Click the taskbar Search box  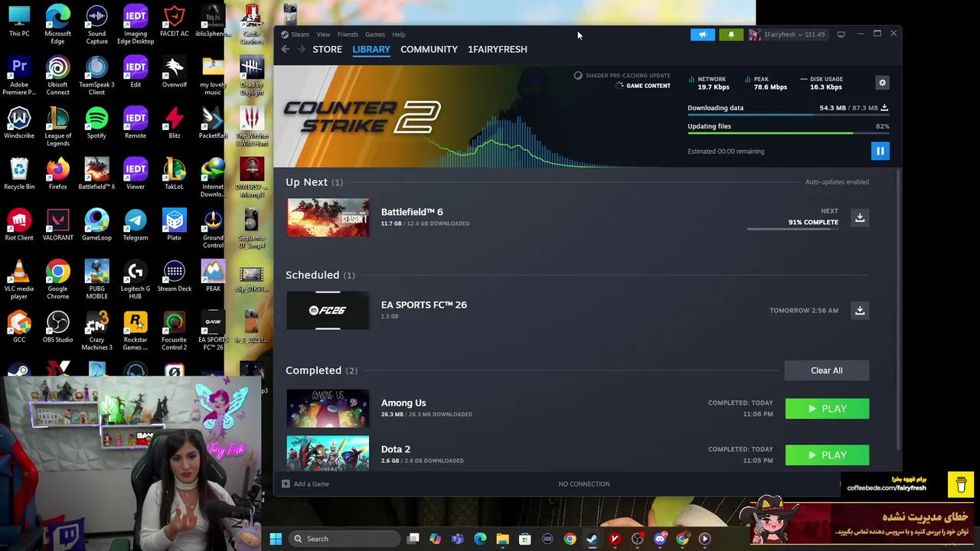[x=345, y=539]
